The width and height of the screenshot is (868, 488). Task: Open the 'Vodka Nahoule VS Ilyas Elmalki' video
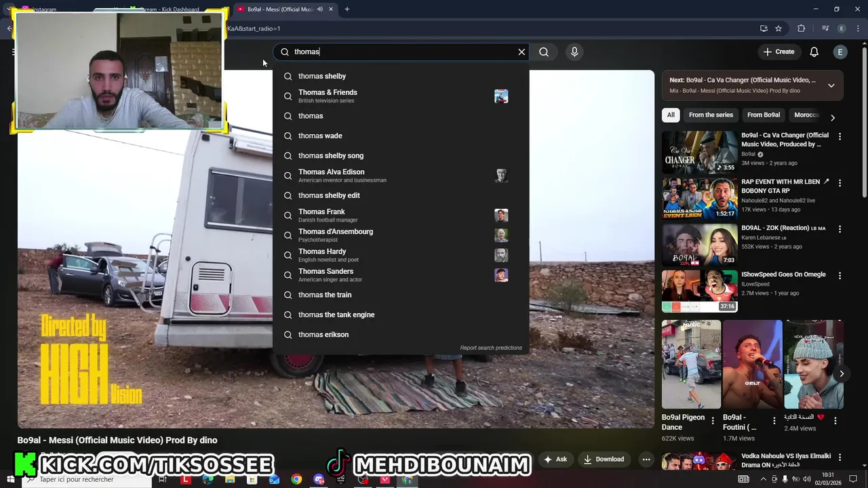700,462
